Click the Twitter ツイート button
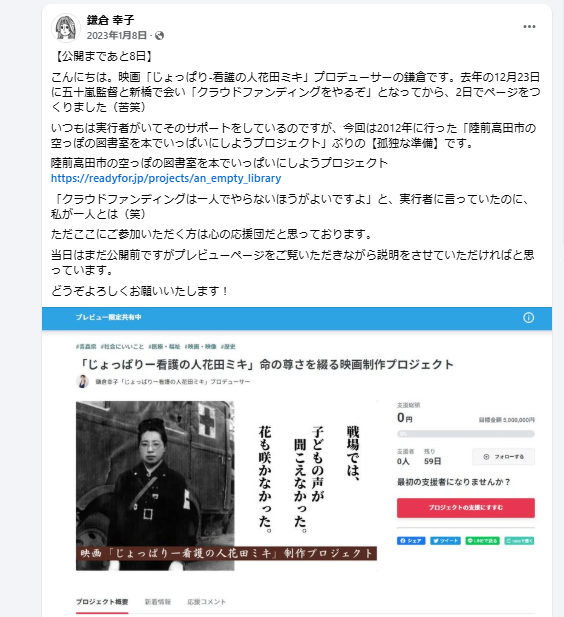Screen dimensions: 564x617 click(x=446, y=541)
